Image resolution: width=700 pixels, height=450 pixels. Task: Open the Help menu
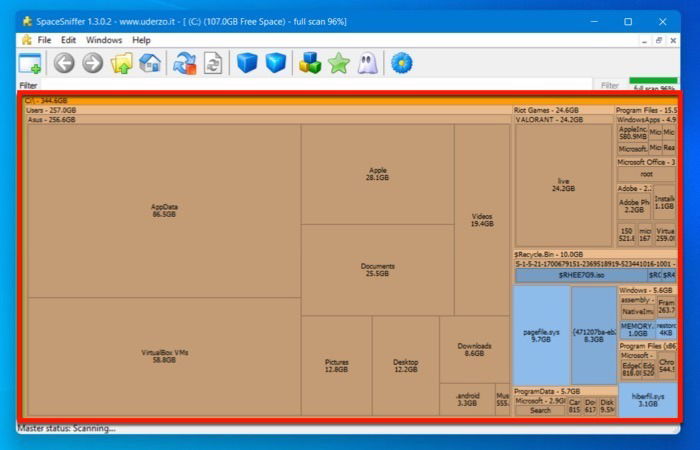[x=141, y=40]
